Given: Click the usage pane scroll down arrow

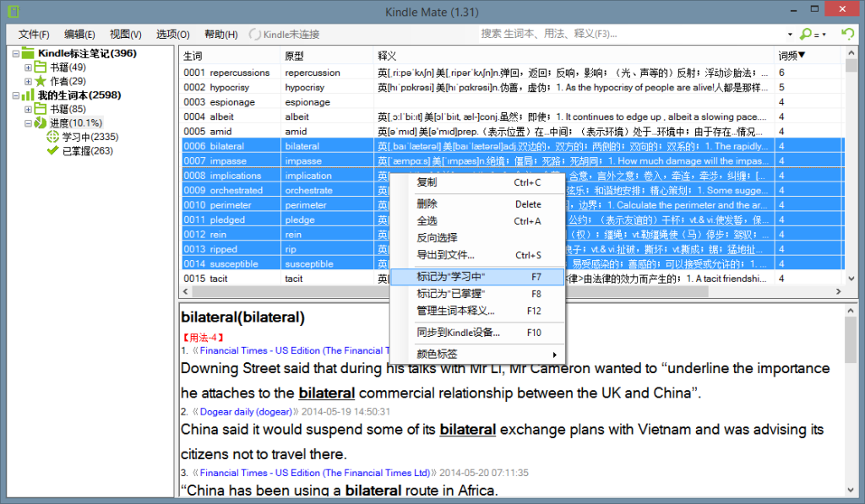Looking at the screenshot, I should [x=851, y=490].
